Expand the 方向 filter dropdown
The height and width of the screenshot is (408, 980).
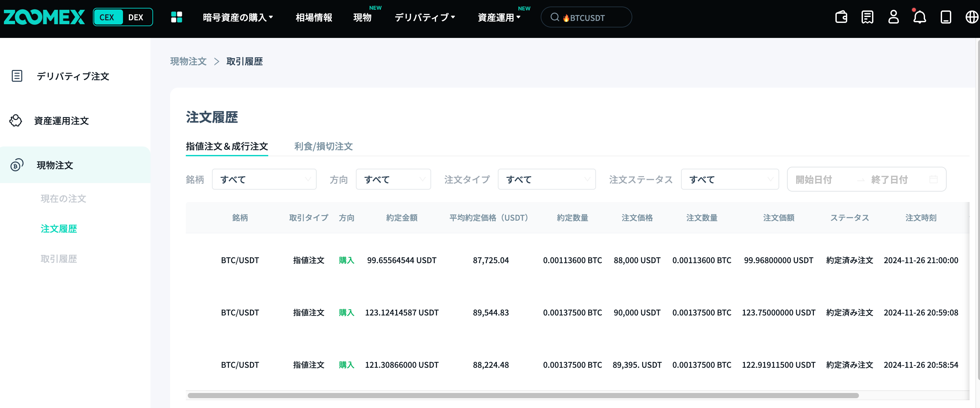point(393,179)
